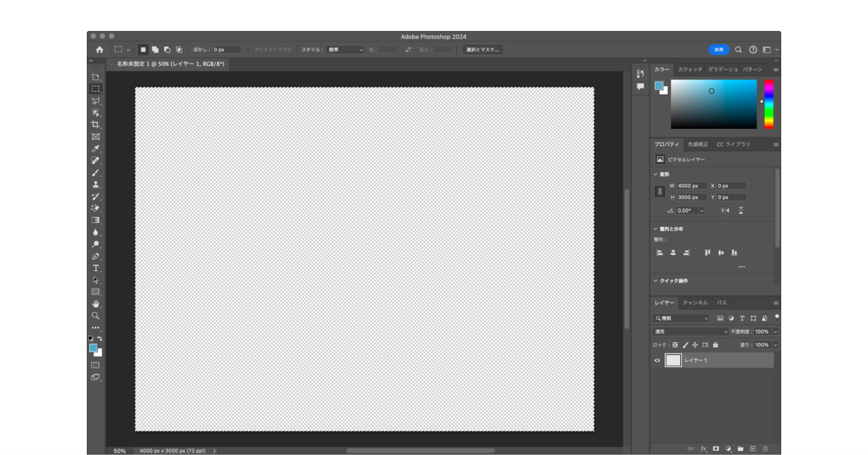The image size is (868, 455).
Task: Open the スタイル dropdown
Action: [x=345, y=50]
